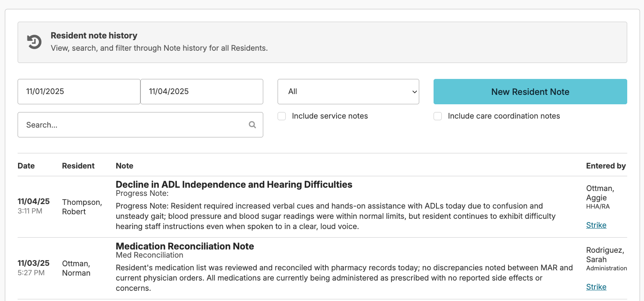The image size is (644, 301).
Task: Select resident Ottman, Norman
Action: click(x=76, y=268)
